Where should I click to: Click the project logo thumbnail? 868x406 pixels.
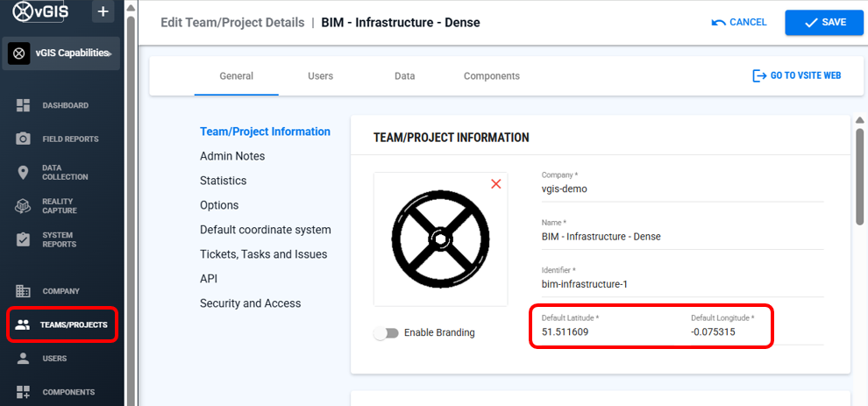tap(441, 239)
